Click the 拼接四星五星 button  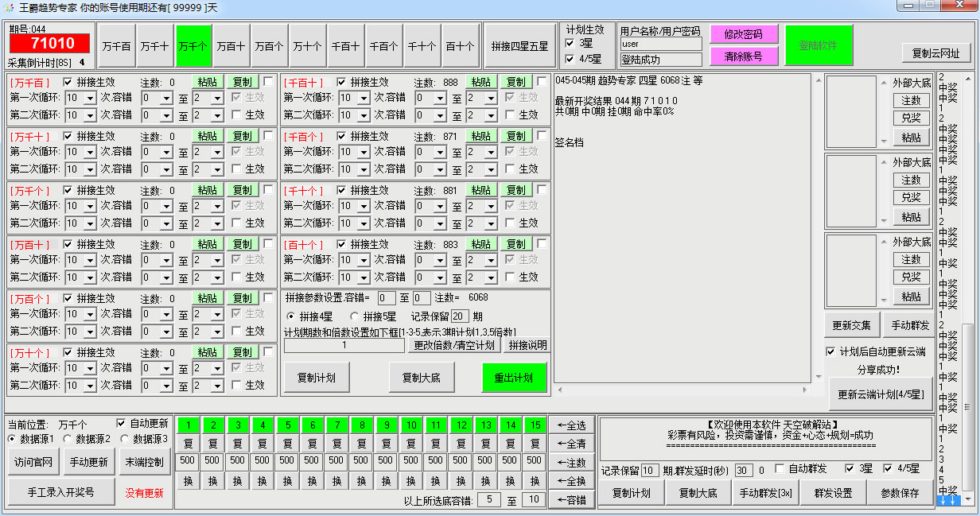pos(520,46)
